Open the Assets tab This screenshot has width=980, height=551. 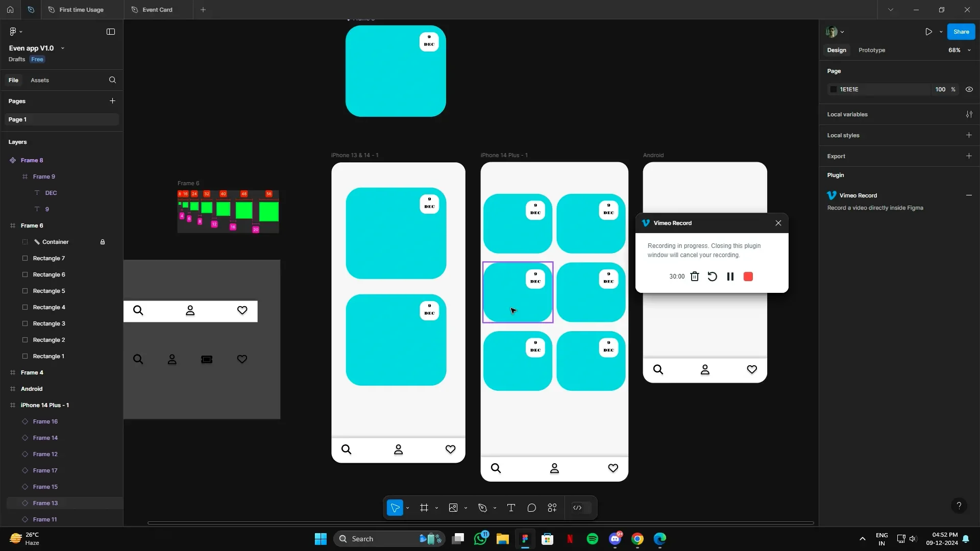[40, 80]
